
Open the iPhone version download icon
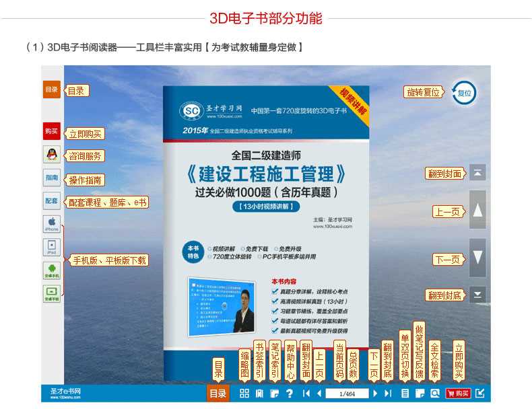point(52,223)
